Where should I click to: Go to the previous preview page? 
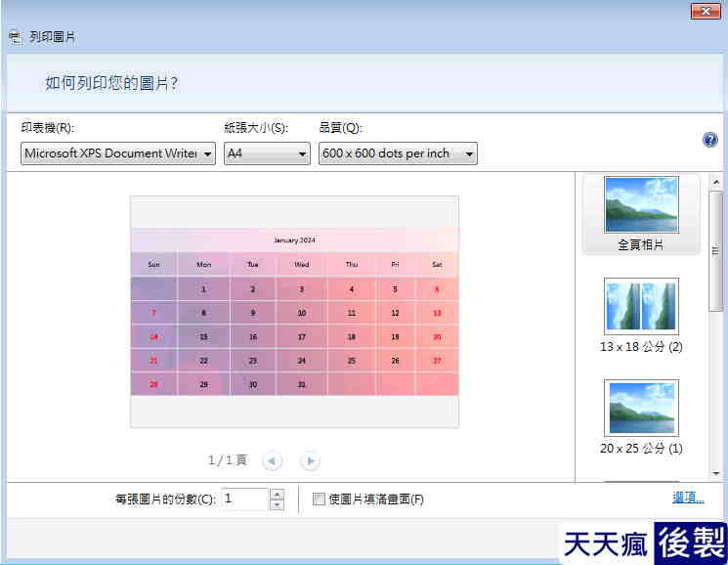point(272,461)
